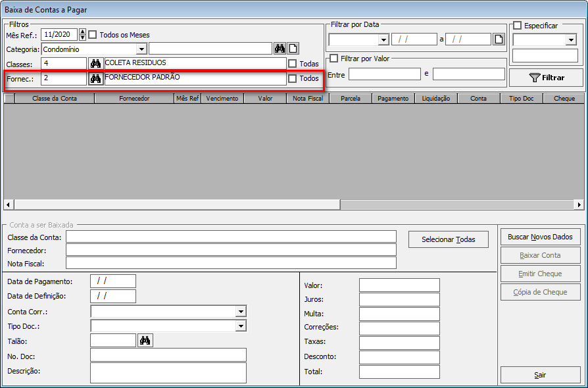588x388 pixels.
Task: Focus the Talão input field
Action: (113, 341)
